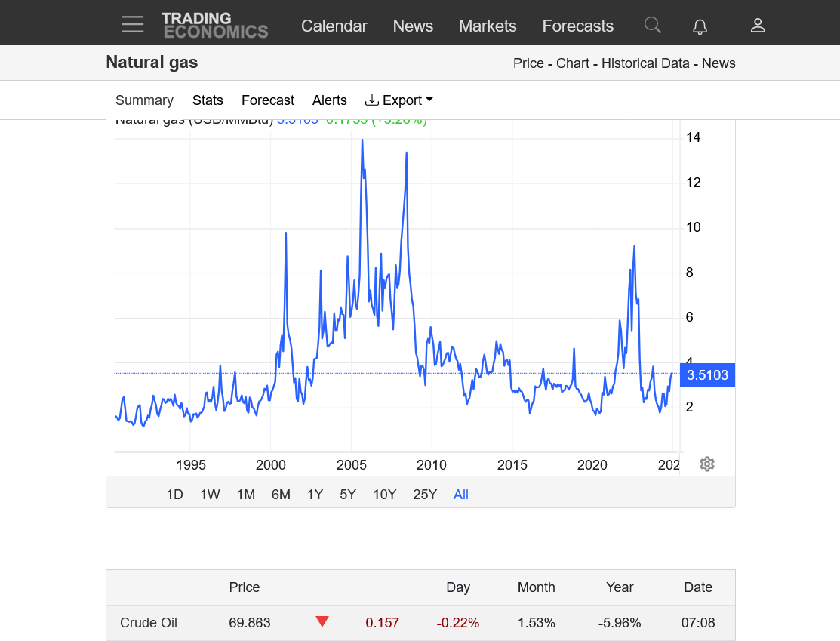840x641 pixels.
Task: Select the All time range
Action: point(460,494)
